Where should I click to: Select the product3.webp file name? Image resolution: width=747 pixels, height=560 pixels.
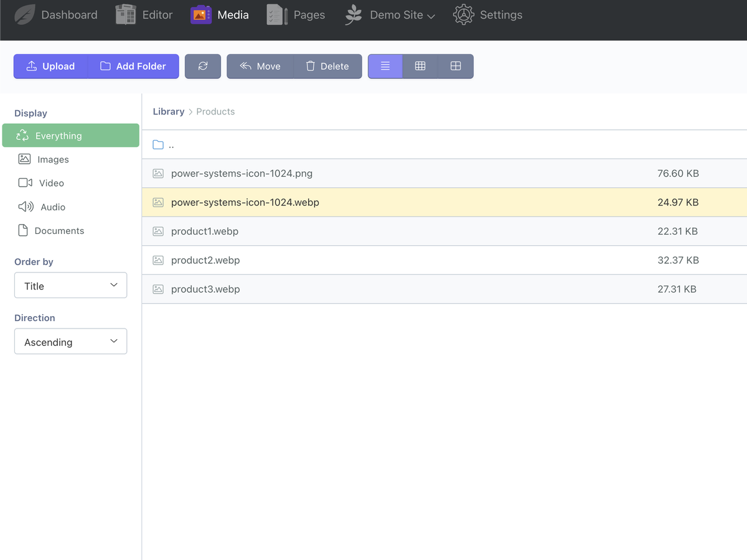coord(205,289)
